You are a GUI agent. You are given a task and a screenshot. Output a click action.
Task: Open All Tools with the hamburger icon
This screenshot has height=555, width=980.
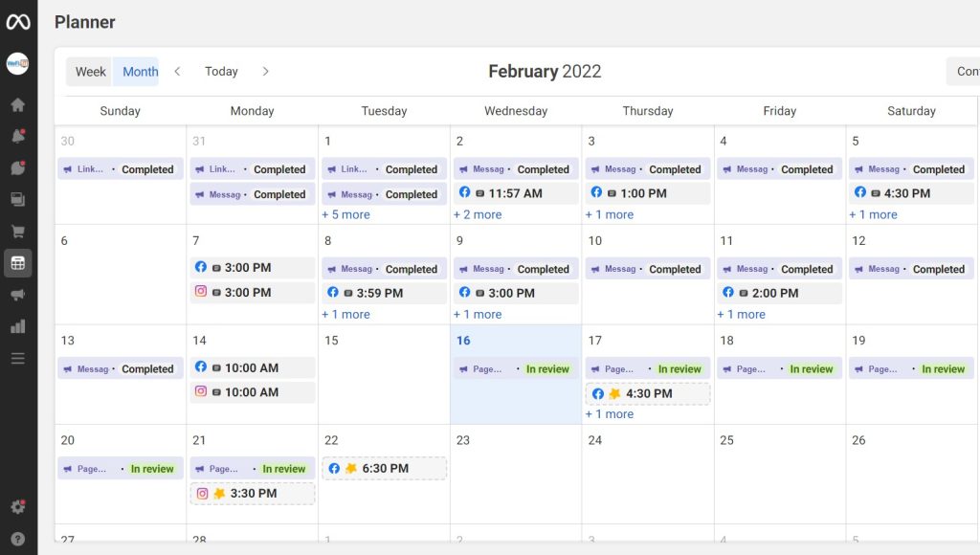tap(17, 358)
